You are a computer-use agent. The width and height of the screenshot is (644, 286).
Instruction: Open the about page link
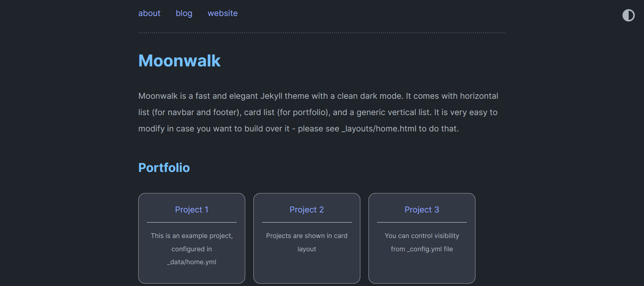pyautogui.click(x=149, y=13)
